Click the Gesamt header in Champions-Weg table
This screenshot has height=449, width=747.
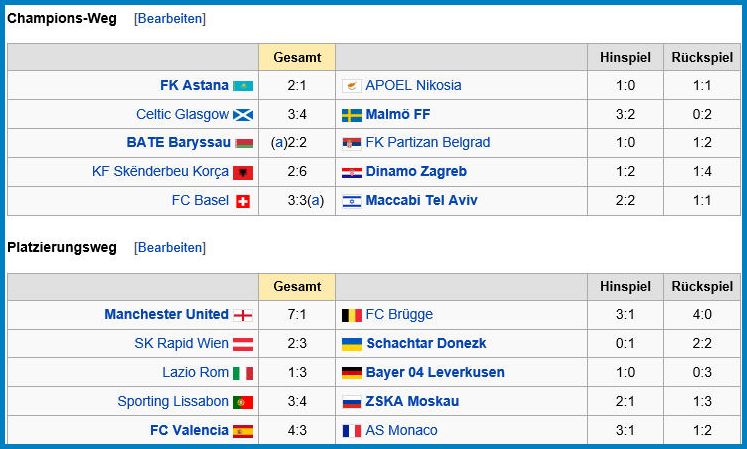[297, 57]
